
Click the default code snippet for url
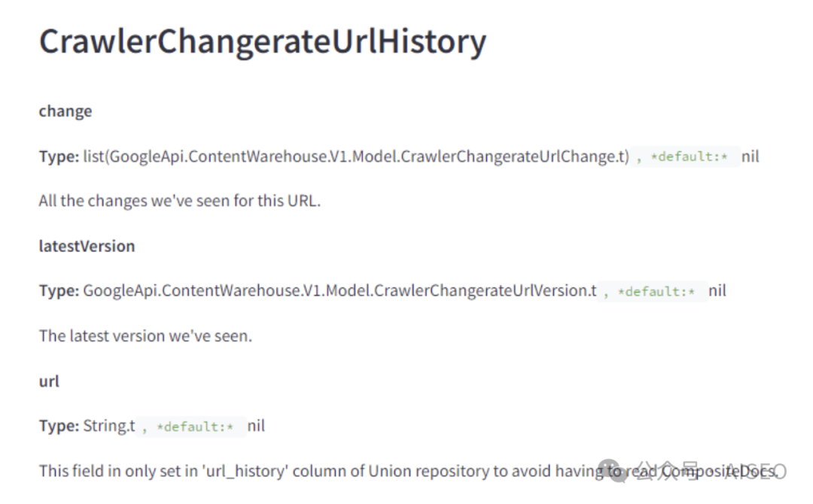(193, 427)
